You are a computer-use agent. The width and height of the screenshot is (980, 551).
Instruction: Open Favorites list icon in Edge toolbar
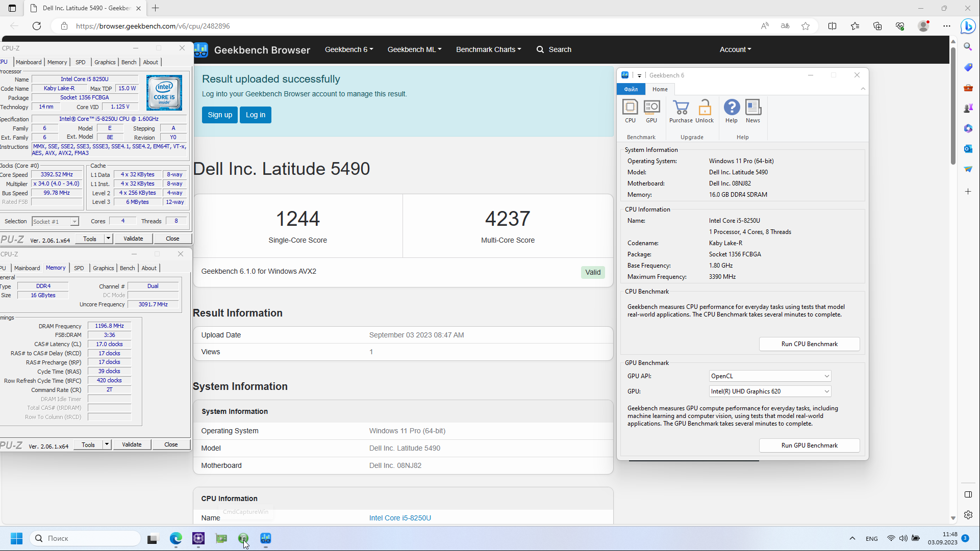click(855, 26)
